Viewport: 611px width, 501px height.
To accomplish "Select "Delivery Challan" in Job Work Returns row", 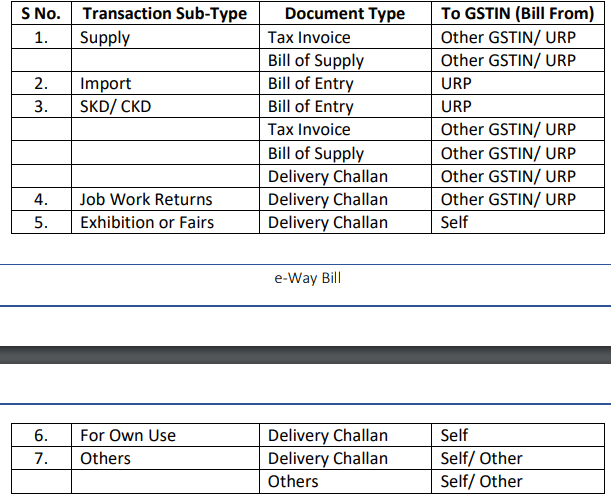I will (x=327, y=199).
